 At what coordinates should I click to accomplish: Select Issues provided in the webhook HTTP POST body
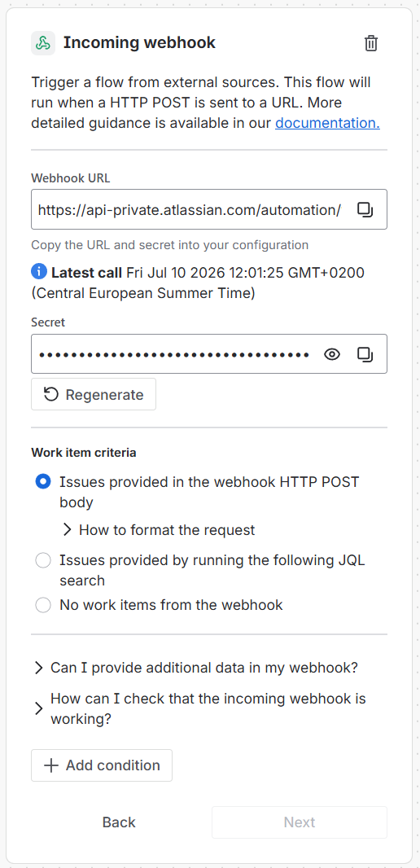(43, 481)
